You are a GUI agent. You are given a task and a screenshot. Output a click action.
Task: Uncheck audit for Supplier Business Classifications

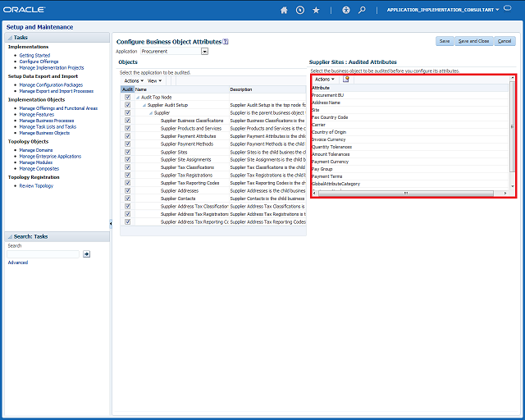128,121
